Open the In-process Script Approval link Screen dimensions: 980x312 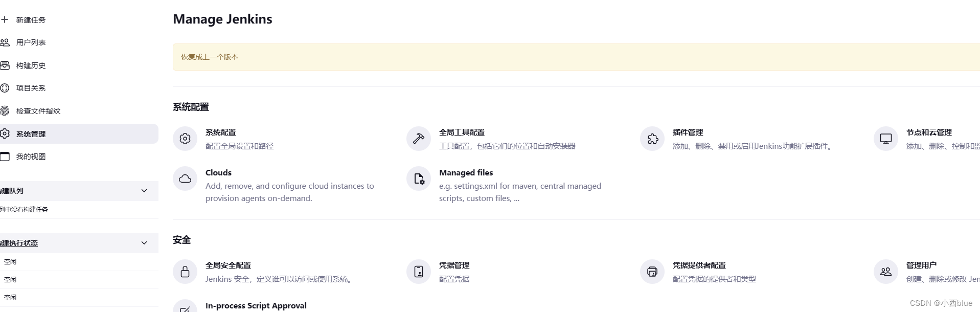coord(256,305)
